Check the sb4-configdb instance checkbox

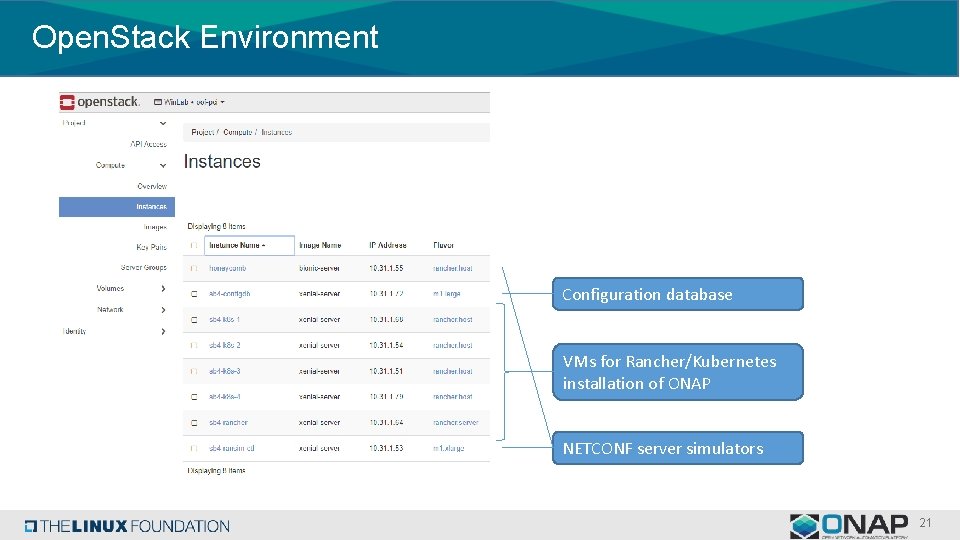coord(194,294)
